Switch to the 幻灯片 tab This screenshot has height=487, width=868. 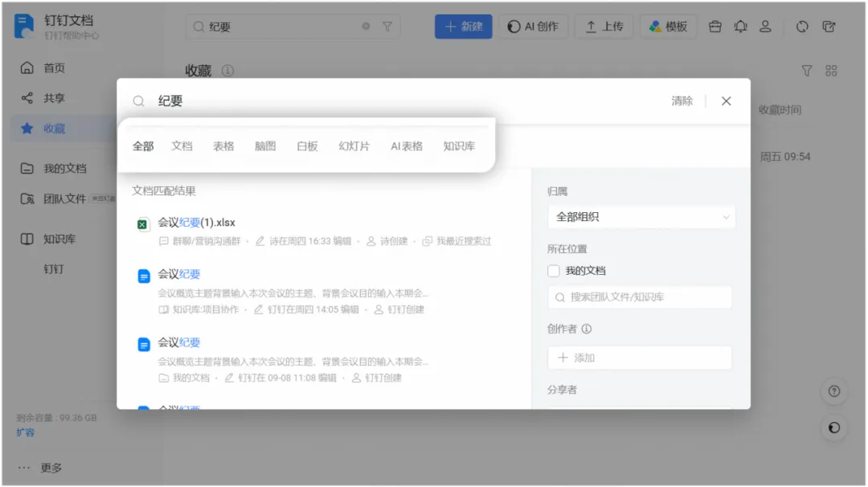[x=354, y=146]
